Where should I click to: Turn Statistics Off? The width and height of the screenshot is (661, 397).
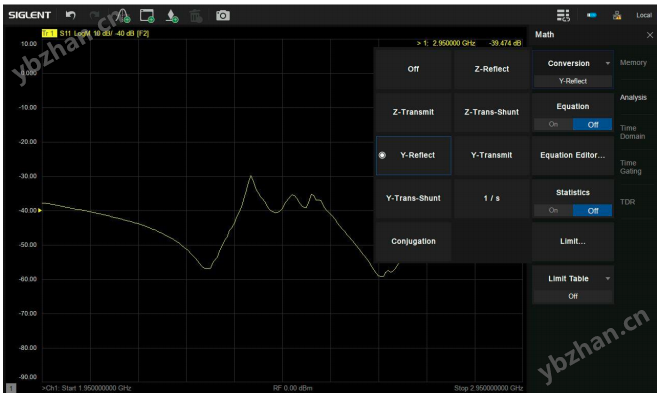point(592,210)
